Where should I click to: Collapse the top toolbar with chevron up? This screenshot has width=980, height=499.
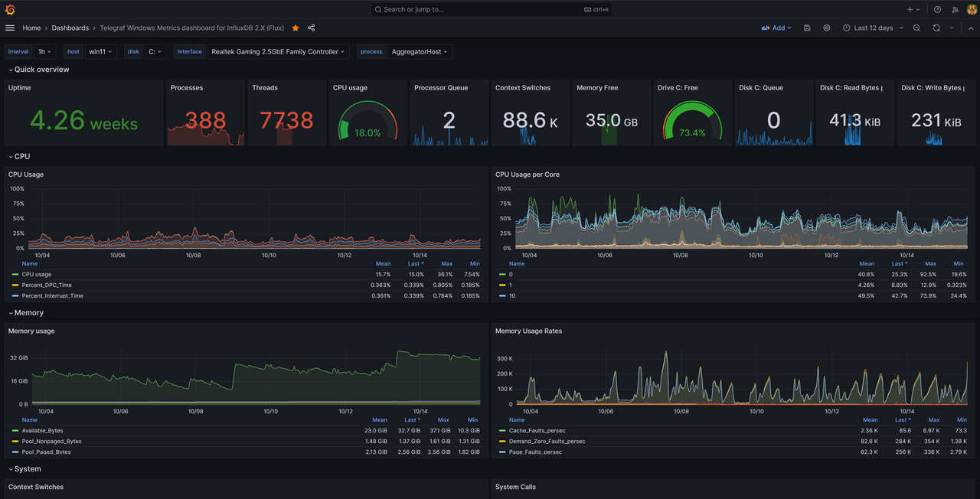971,28
